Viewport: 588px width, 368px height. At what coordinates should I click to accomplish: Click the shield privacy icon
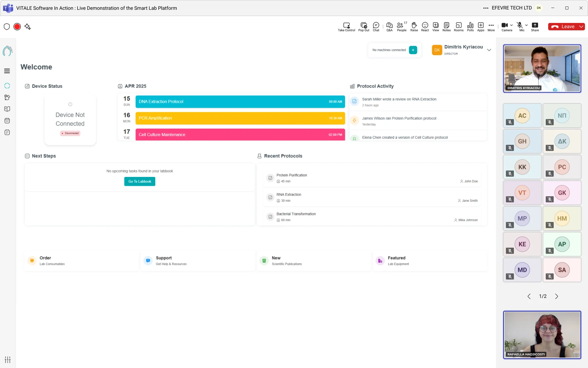tap(7, 27)
